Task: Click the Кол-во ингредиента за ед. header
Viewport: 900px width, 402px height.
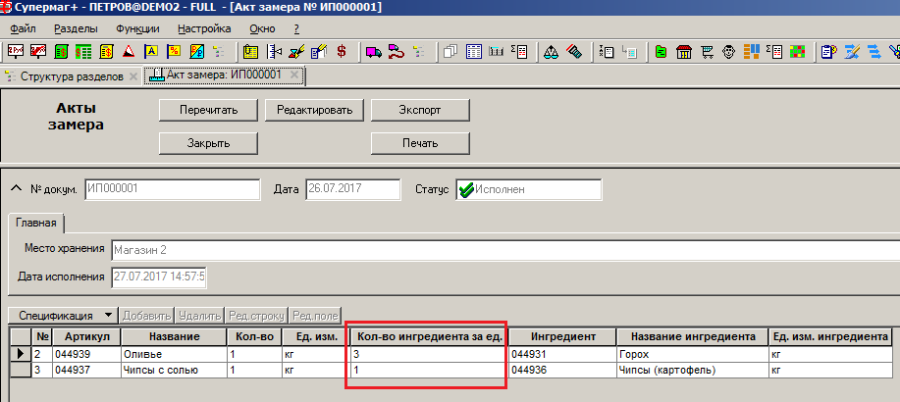Action: point(427,336)
